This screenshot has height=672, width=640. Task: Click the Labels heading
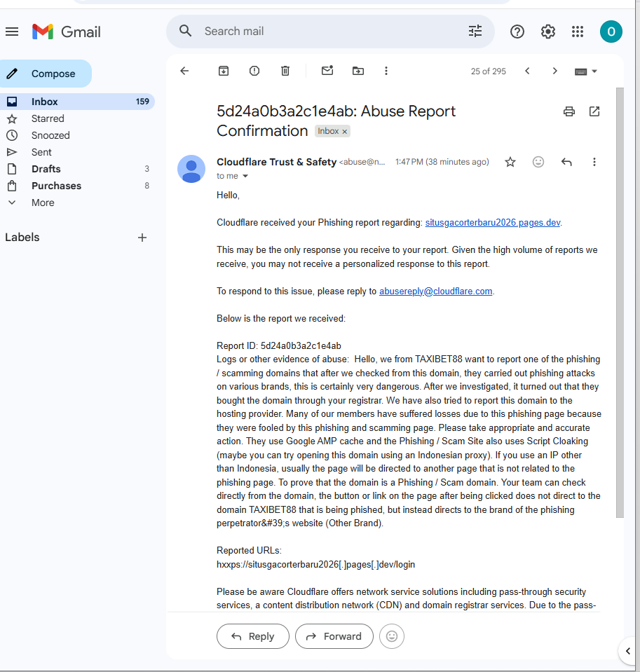coord(22,238)
